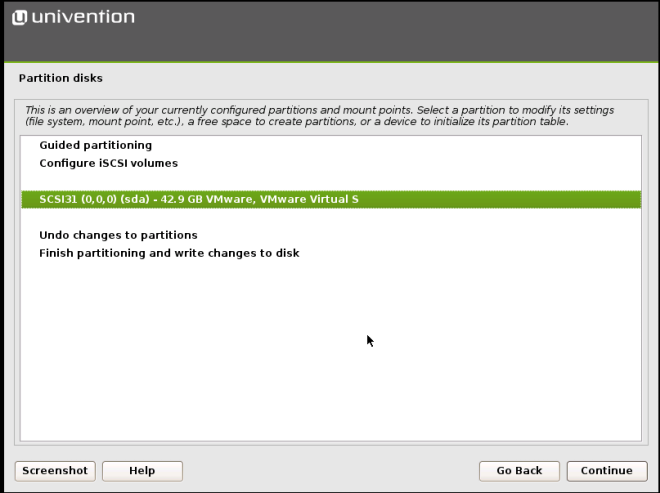660x493 pixels.
Task: Choose Undo changes to partitions
Action: [118, 235]
